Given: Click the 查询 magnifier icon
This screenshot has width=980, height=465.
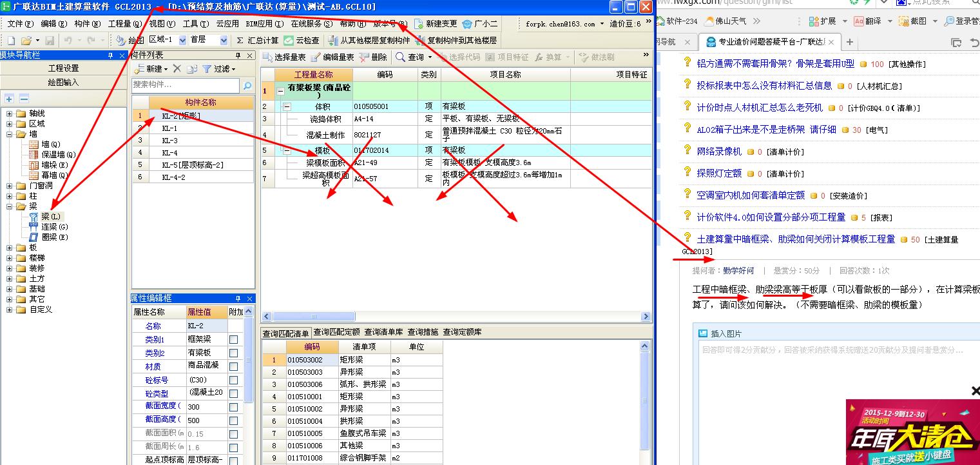Looking at the screenshot, I should [x=400, y=57].
